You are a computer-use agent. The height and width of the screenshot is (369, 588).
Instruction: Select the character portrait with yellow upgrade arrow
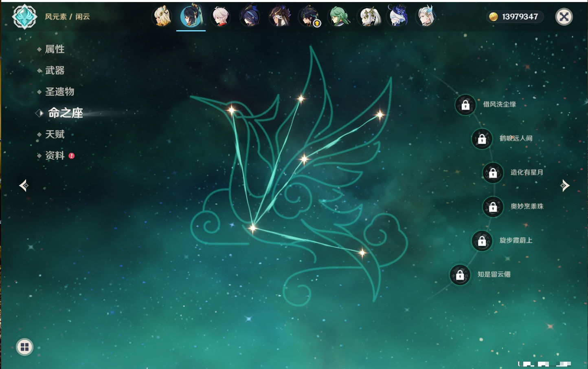(x=309, y=17)
